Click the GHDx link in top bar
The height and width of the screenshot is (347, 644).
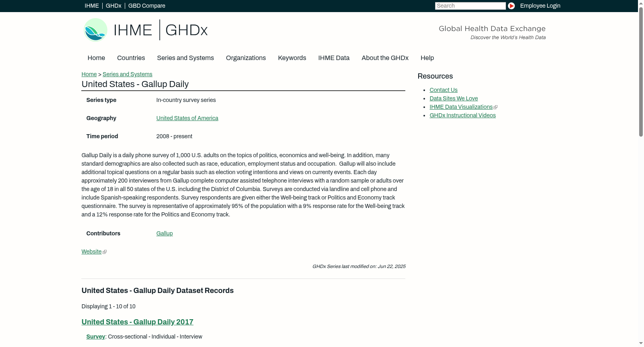pyautogui.click(x=114, y=6)
